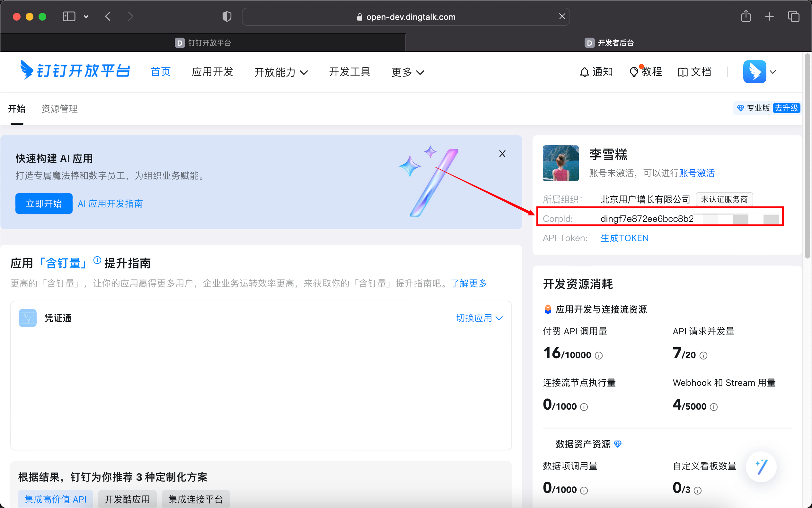Click the 开发资源消耗 heading
Image resolution: width=812 pixels, height=508 pixels.
click(x=578, y=284)
